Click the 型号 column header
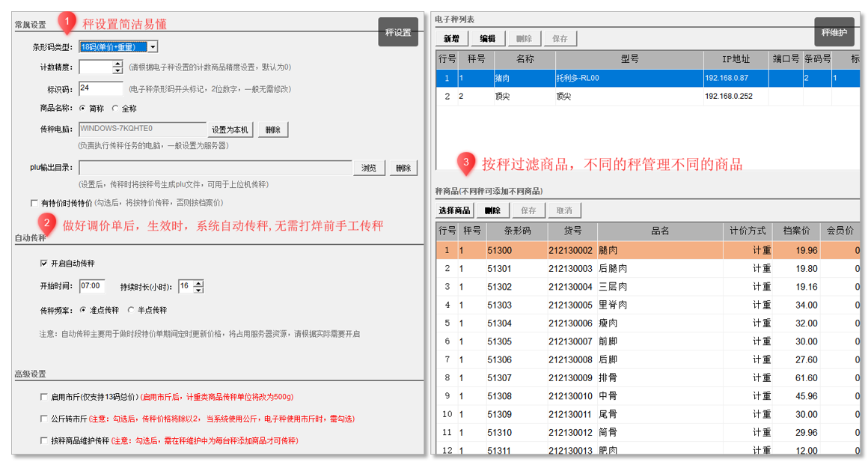 tap(629, 58)
